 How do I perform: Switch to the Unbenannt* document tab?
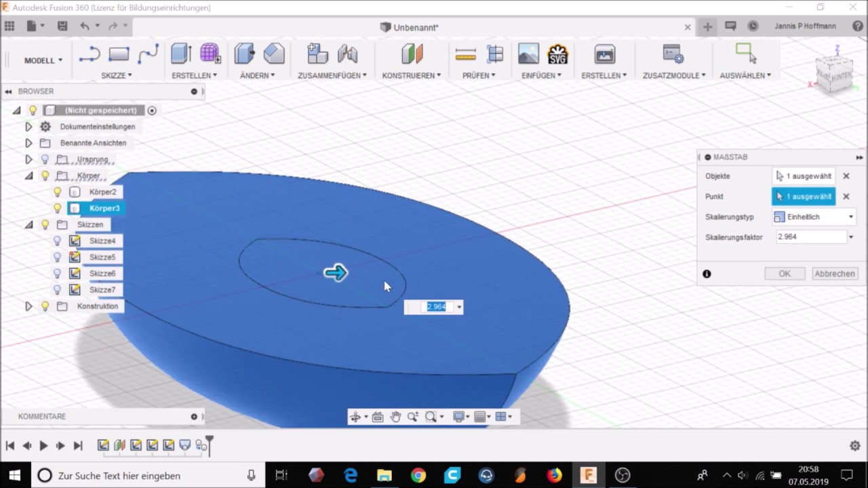coord(410,27)
